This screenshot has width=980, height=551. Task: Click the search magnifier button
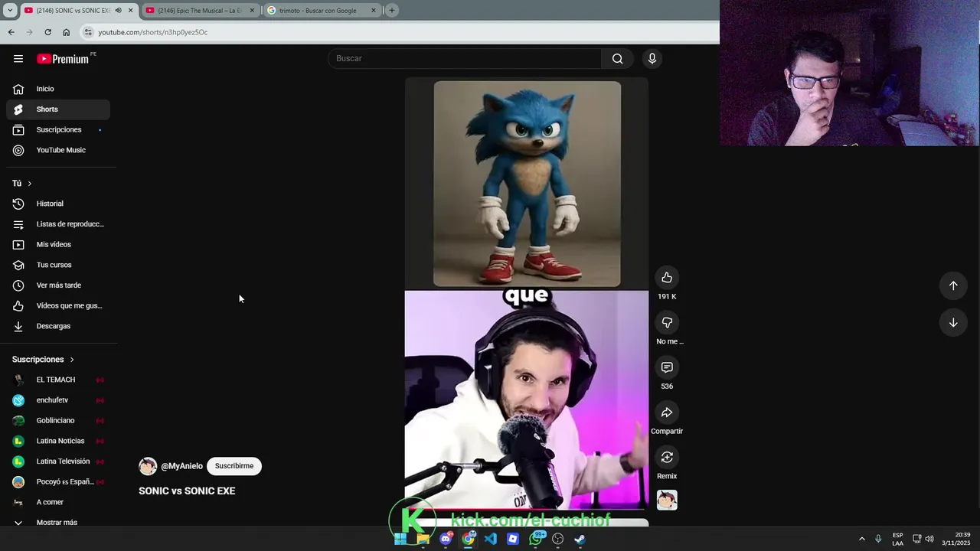(x=617, y=59)
